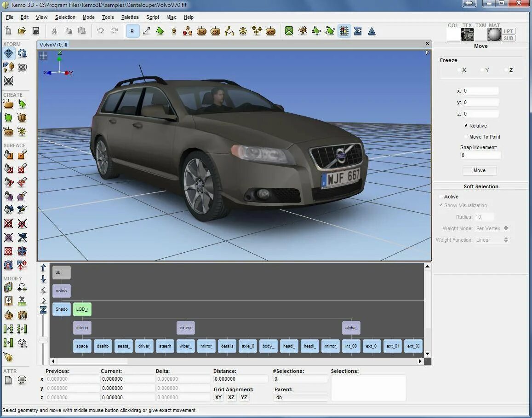Click the create sphere icon in CREATE
Screen dimensions: 532x418
(8, 118)
